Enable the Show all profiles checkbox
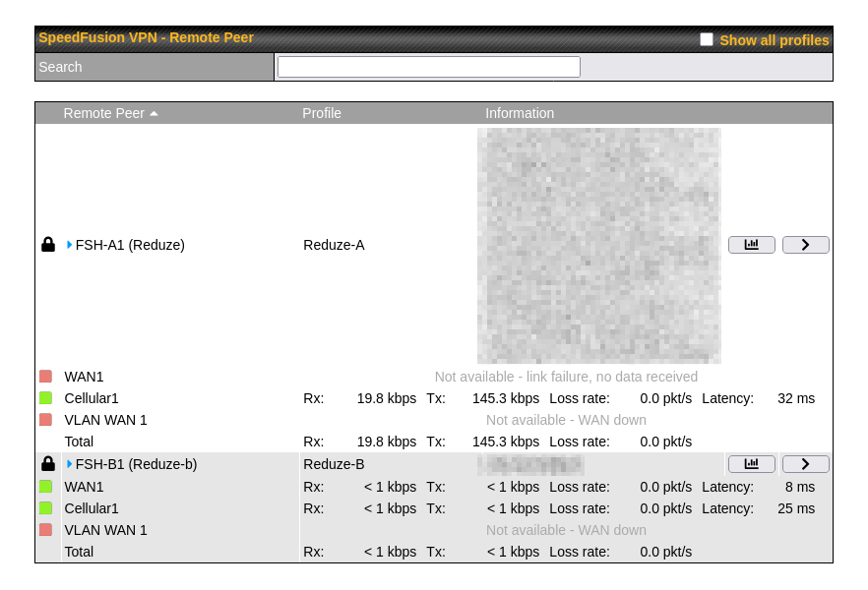The width and height of the screenshot is (868, 590). pyautogui.click(x=707, y=39)
